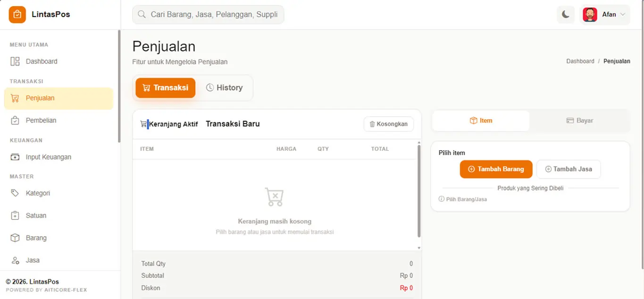This screenshot has width=644, height=299.
Task: Toggle dark mode with the moon icon
Action: [565, 15]
